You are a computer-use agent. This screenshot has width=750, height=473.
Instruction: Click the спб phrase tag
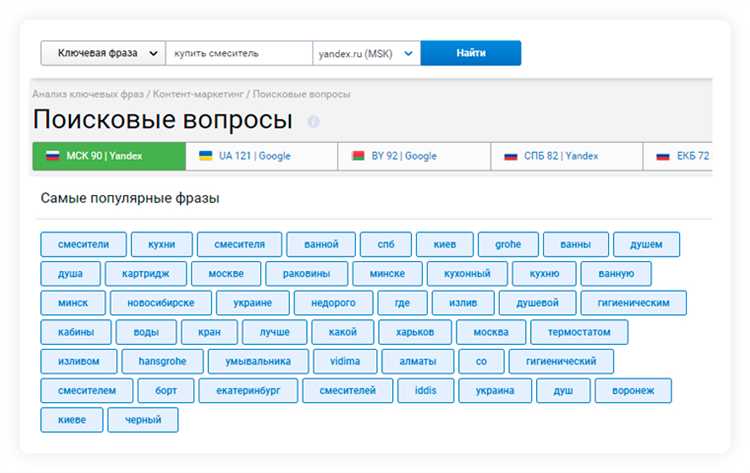[x=386, y=244]
